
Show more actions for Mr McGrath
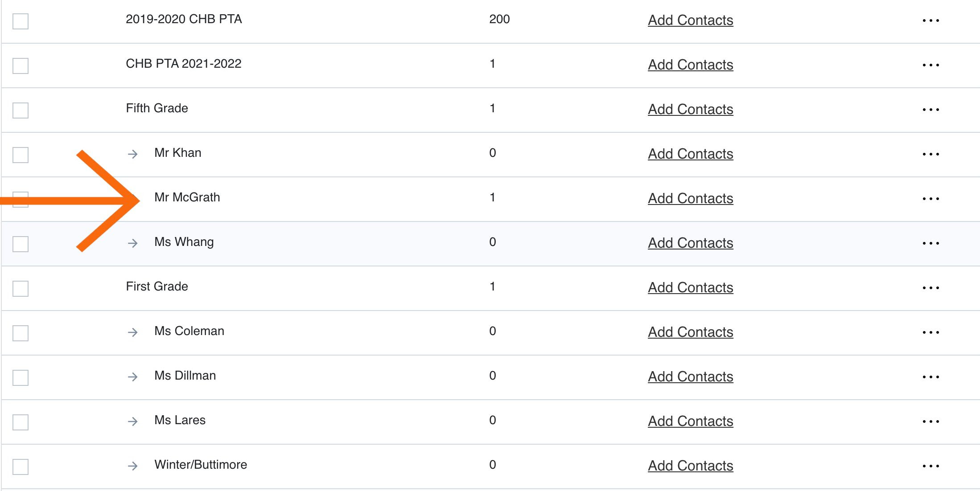(x=931, y=199)
